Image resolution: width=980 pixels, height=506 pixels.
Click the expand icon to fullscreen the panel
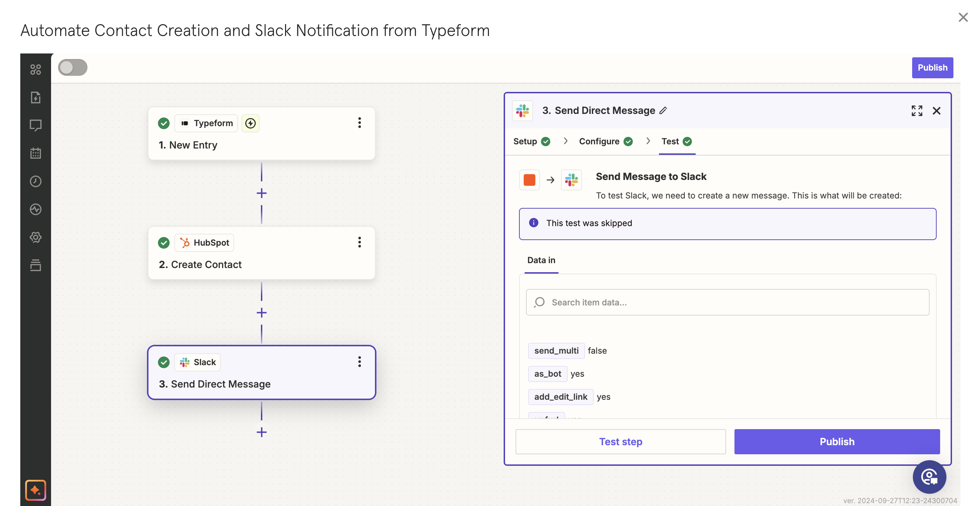point(916,110)
